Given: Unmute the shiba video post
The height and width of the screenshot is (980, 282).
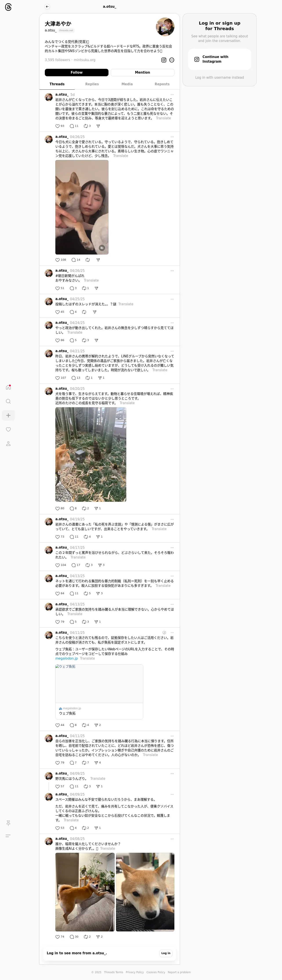Looking at the screenshot, I should 102,248.
